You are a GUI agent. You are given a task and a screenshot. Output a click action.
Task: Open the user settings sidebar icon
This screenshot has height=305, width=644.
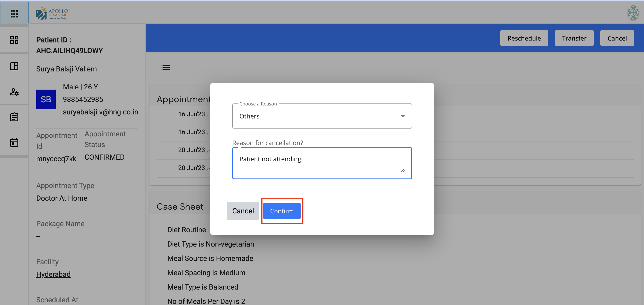pos(14,92)
